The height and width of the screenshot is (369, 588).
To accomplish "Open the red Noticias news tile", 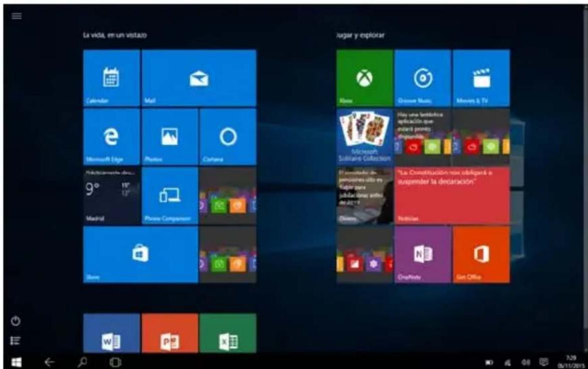I will 452,195.
